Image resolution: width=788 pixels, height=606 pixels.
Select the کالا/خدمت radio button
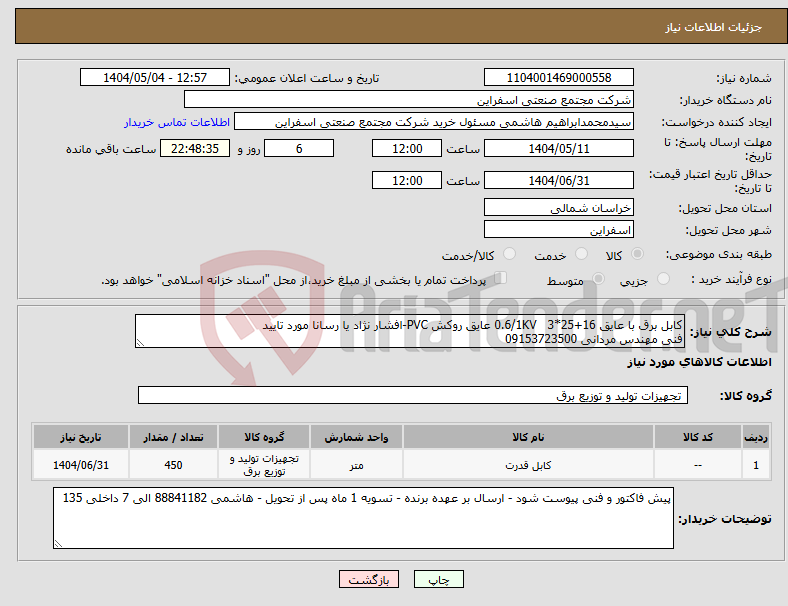click(x=510, y=254)
